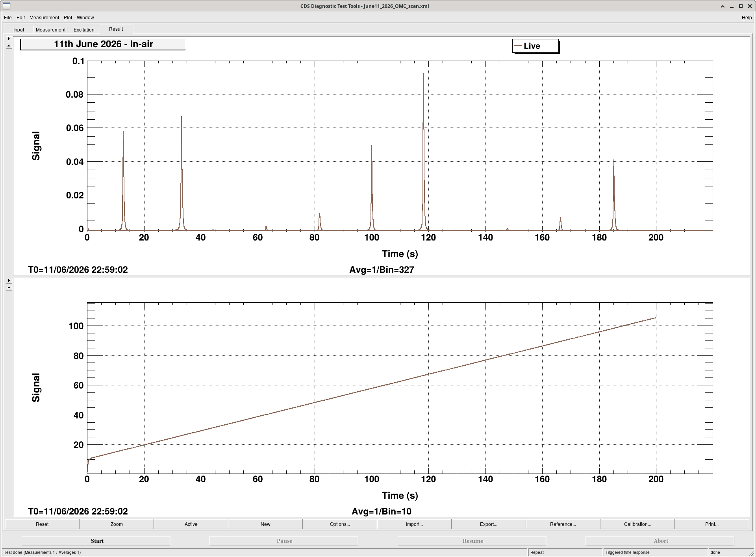Switch to the Input tab
This screenshot has width=756, height=557.
19,30
